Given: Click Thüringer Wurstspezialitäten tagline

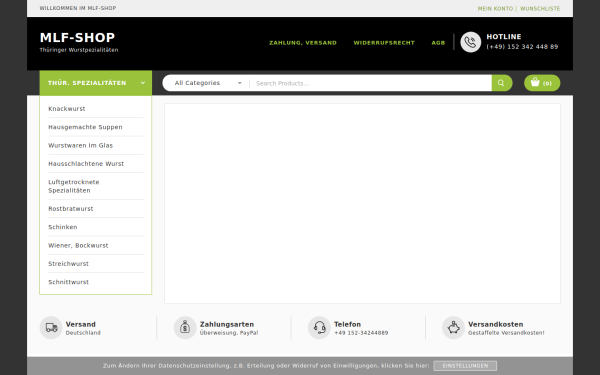Looking at the screenshot, I should pyautogui.click(x=79, y=50).
